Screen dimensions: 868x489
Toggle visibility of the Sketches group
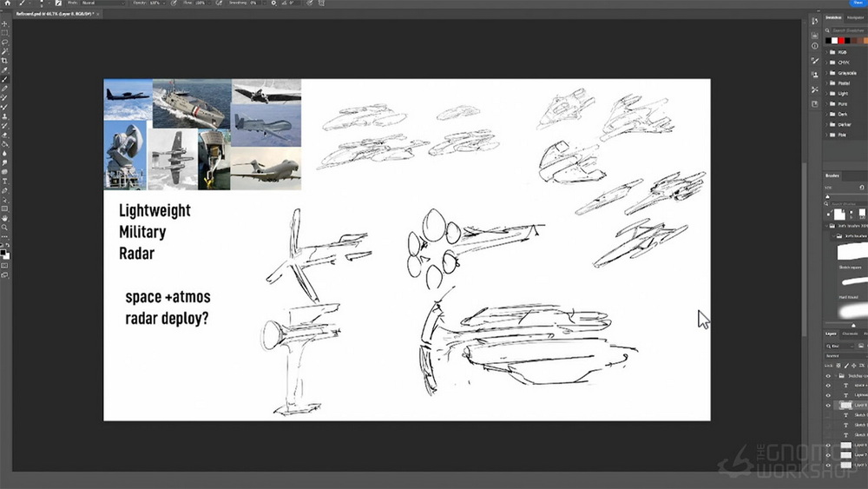coord(828,375)
